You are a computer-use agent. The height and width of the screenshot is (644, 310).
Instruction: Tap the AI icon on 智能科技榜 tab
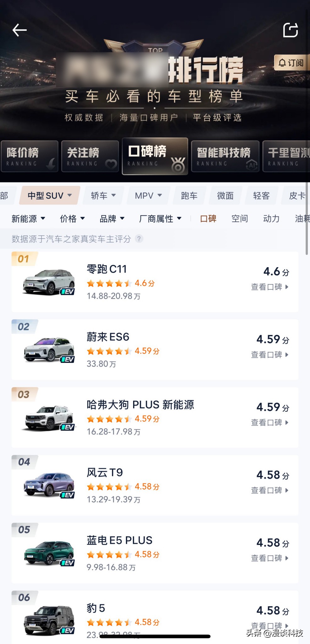252,164
